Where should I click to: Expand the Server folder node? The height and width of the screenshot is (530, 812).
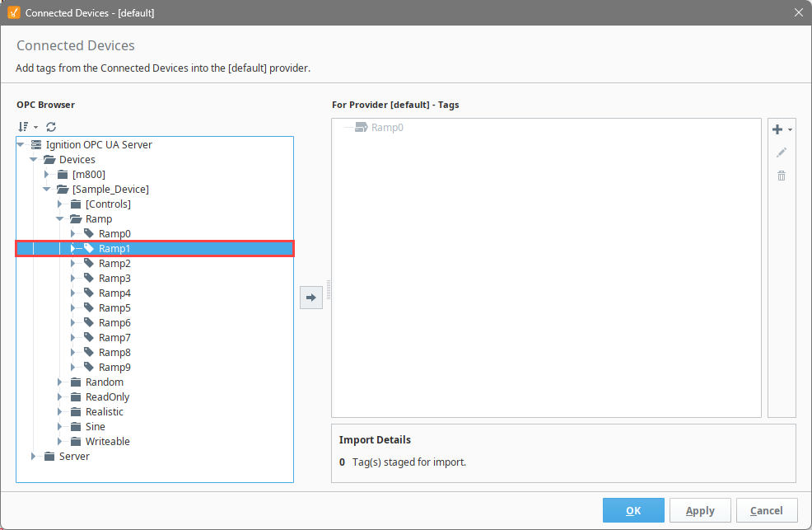click(x=33, y=457)
